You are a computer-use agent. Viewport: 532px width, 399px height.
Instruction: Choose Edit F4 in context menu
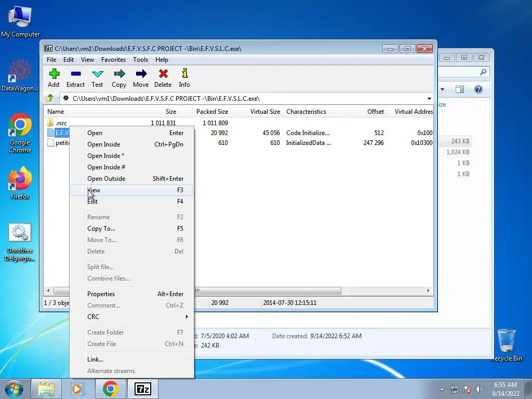coord(131,202)
